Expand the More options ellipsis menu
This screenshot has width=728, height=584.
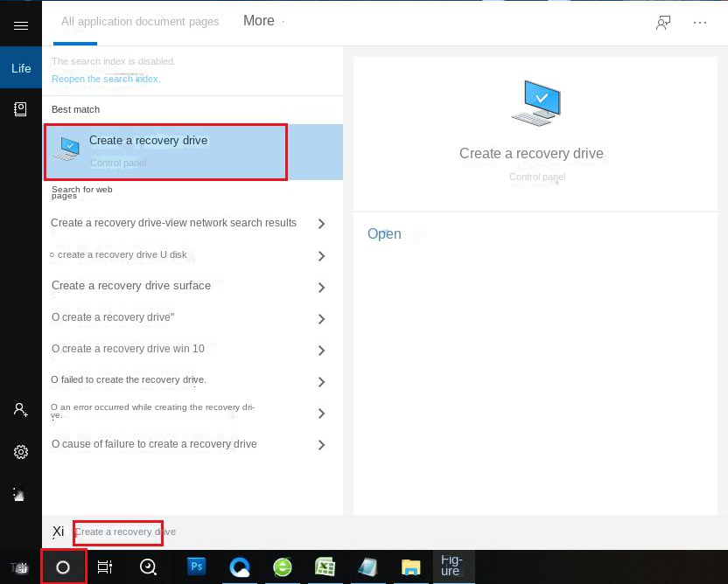pos(700,23)
